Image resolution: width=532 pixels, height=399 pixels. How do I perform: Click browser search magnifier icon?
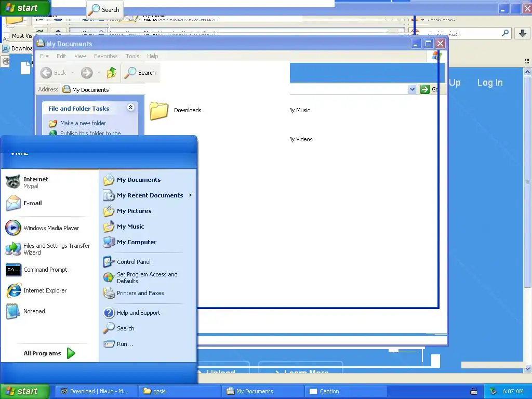tap(505, 33)
